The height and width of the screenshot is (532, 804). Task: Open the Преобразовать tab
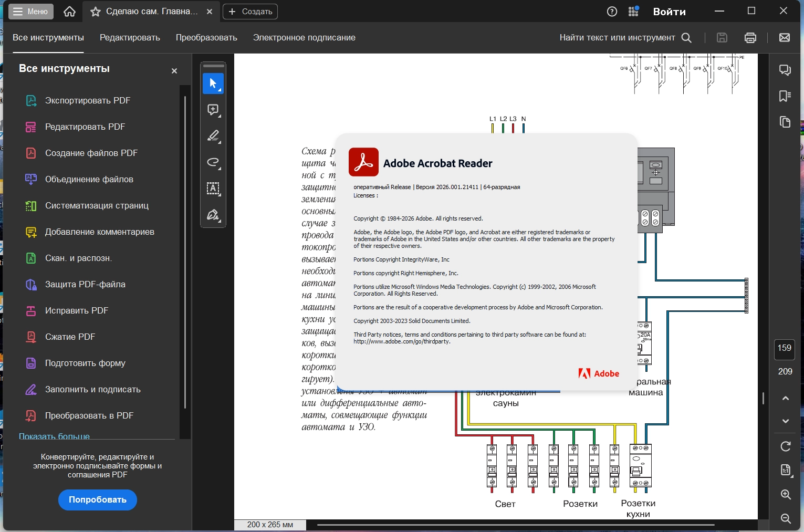[206, 38]
